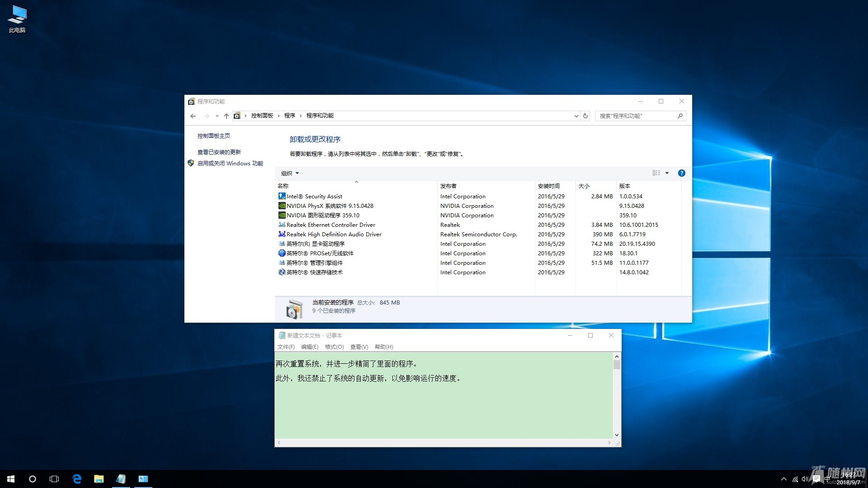Viewport: 868px width, 488px height.
Task: Click 程序 in the breadcrumb path
Action: pos(290,116)
